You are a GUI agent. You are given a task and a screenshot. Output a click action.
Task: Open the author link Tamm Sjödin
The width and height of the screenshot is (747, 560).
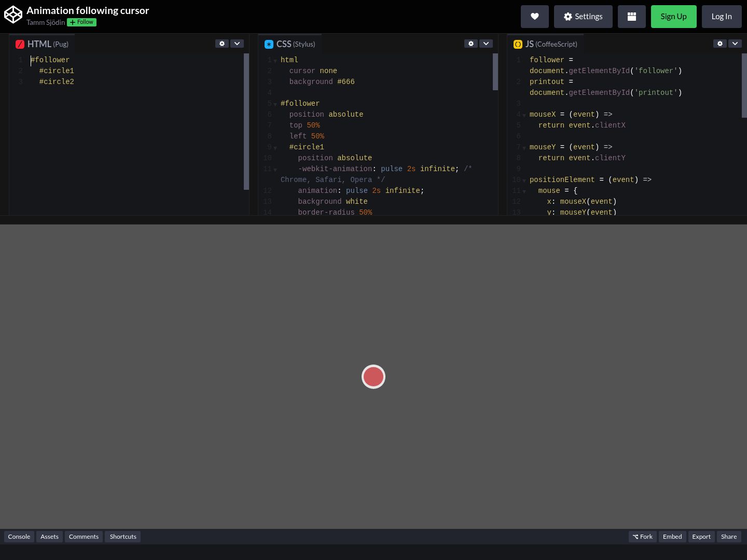pos(46,22)
